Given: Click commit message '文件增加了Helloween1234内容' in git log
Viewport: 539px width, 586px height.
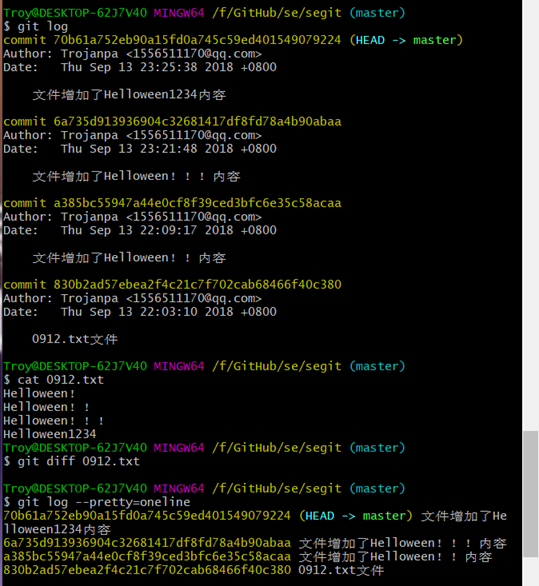Looking at the screenshot, I should (x=129, y=95).
